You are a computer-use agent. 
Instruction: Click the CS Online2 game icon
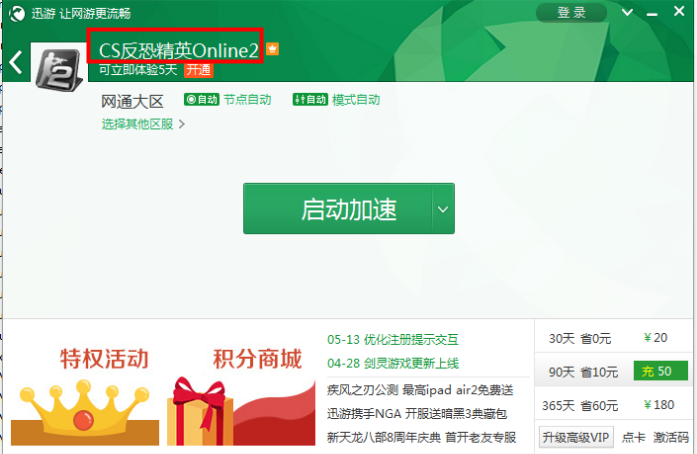tap(59, 69)
